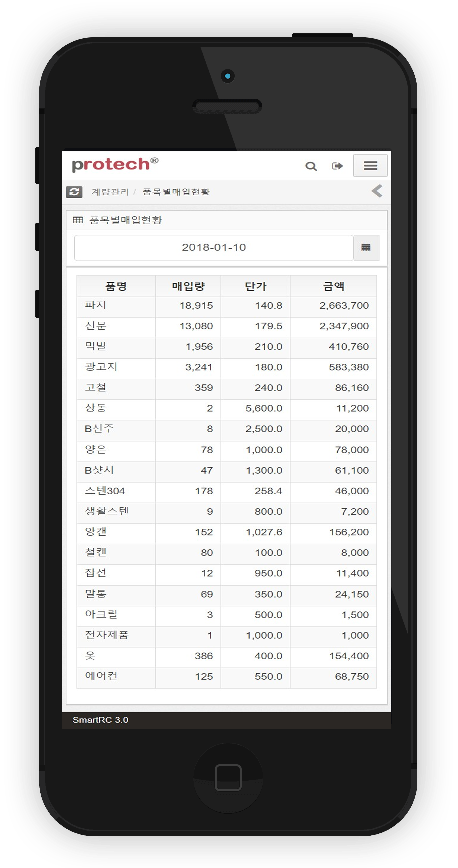Select the 상동 row name

coord(95,408)
